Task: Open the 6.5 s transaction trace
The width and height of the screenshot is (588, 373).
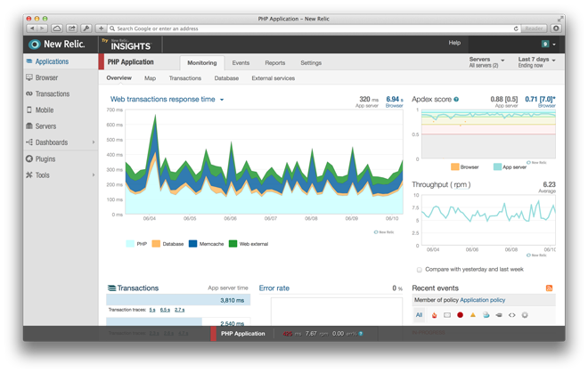Action: click(165, 310)
